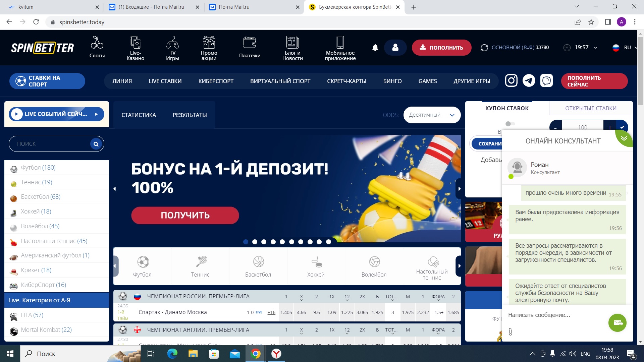The image size is (644, 362).
Task: Open File Explorer from the taskbar
Action: [x=193, y=354]
